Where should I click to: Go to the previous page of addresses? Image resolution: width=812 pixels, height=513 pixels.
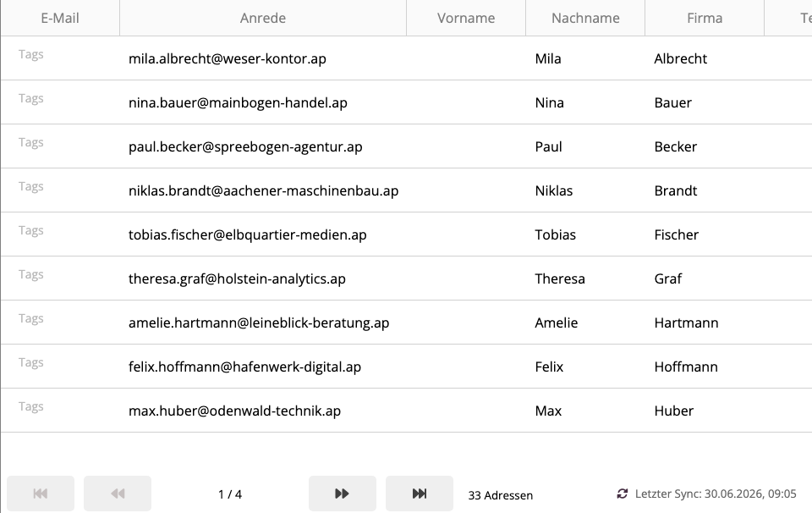(118, 494)
